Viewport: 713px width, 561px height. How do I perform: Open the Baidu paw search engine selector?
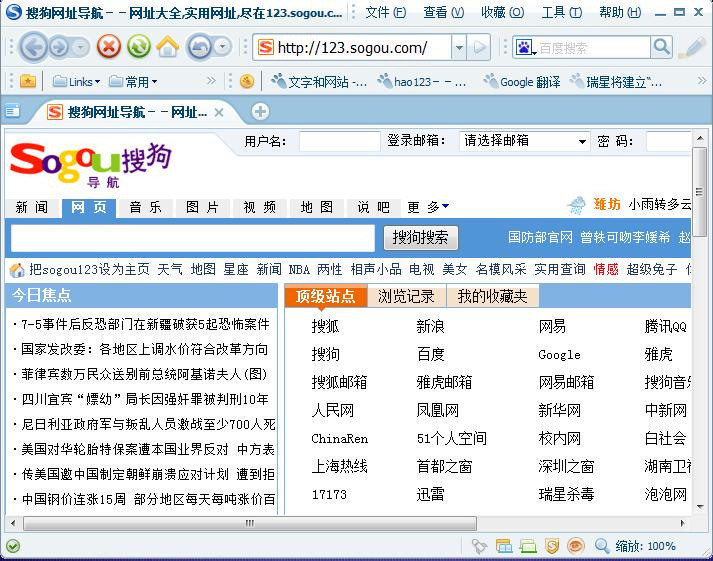tap(525, 47)
